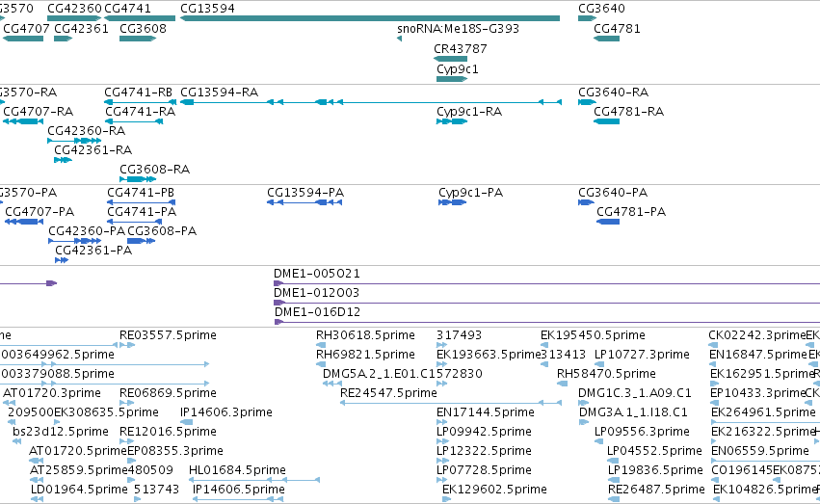Click the RE03557.5prime EST label
The width and height of the screenshot is (820, 504).
(x=168, y=335)
